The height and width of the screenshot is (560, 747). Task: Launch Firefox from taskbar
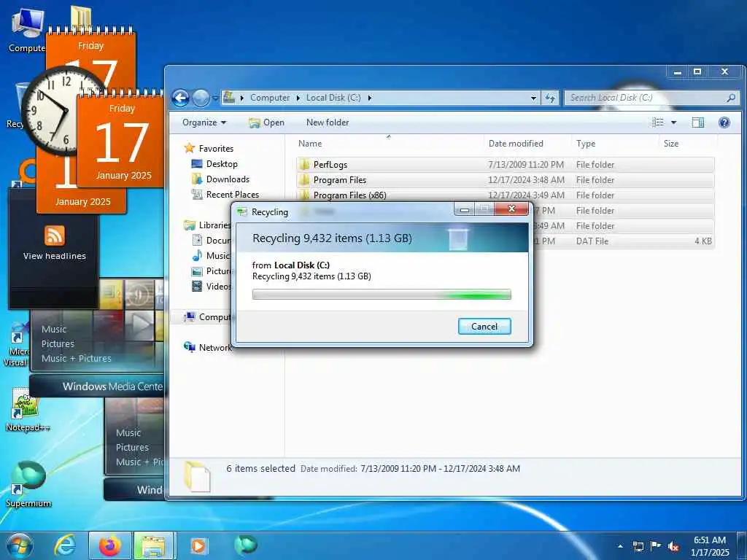[x=109, y=545]
